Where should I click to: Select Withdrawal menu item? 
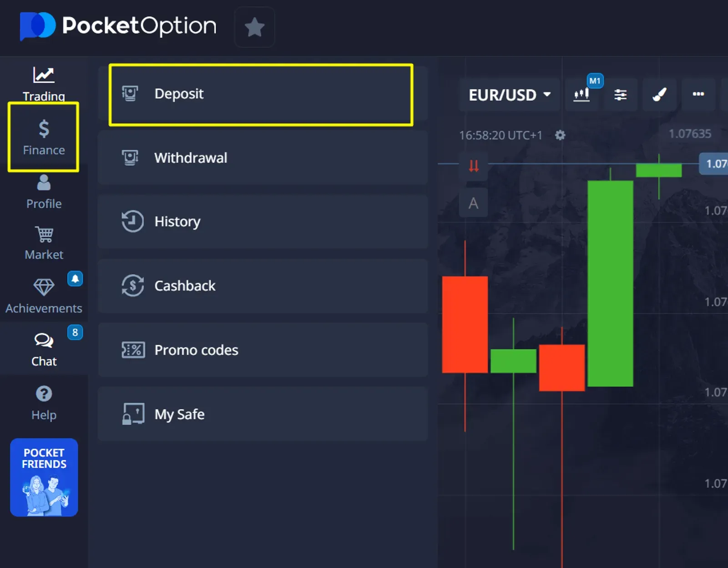click(263, 158)
